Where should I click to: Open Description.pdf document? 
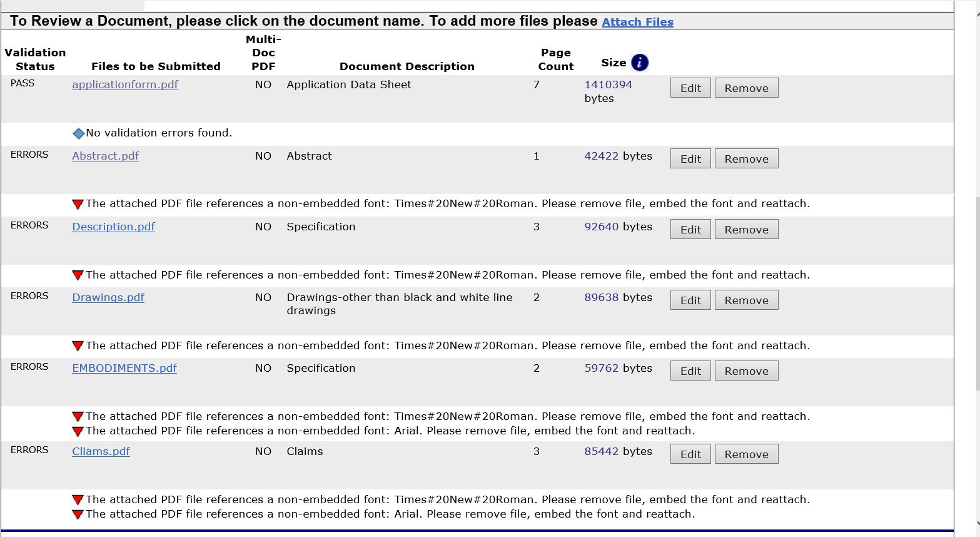point(113,227)
